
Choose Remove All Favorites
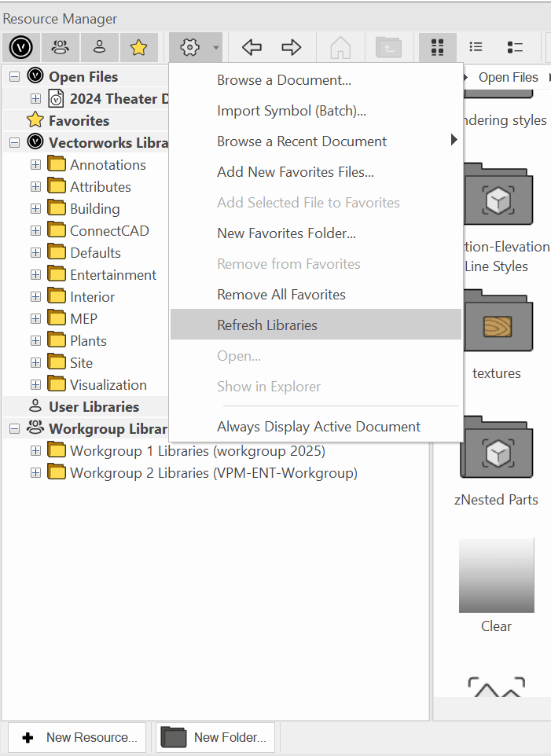click(316, 295)
